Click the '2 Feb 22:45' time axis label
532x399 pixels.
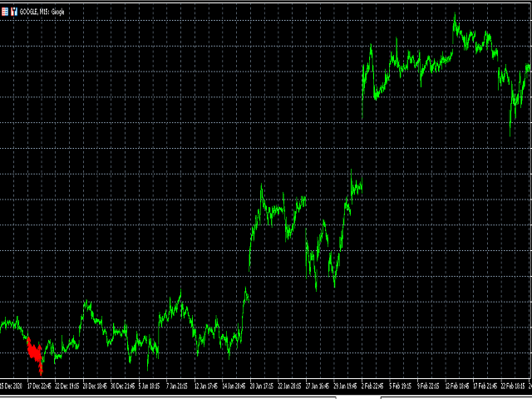(x=372, y=386)
